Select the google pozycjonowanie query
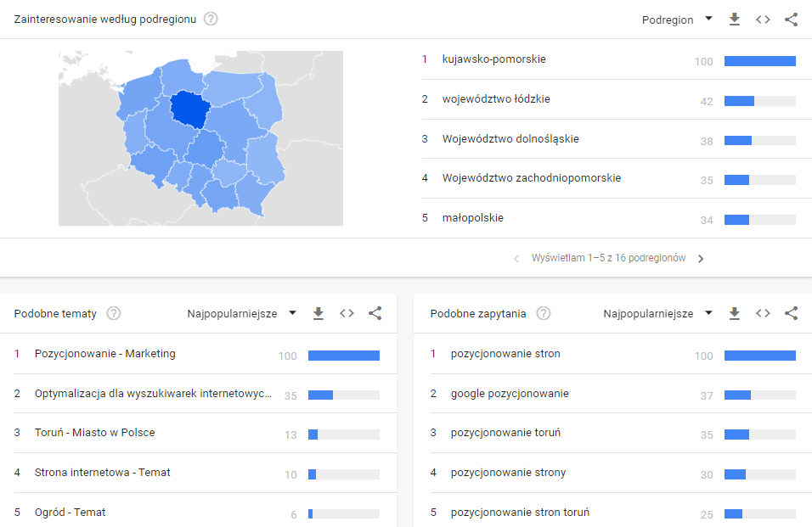 pyautogui.click(x=513, y=395)
